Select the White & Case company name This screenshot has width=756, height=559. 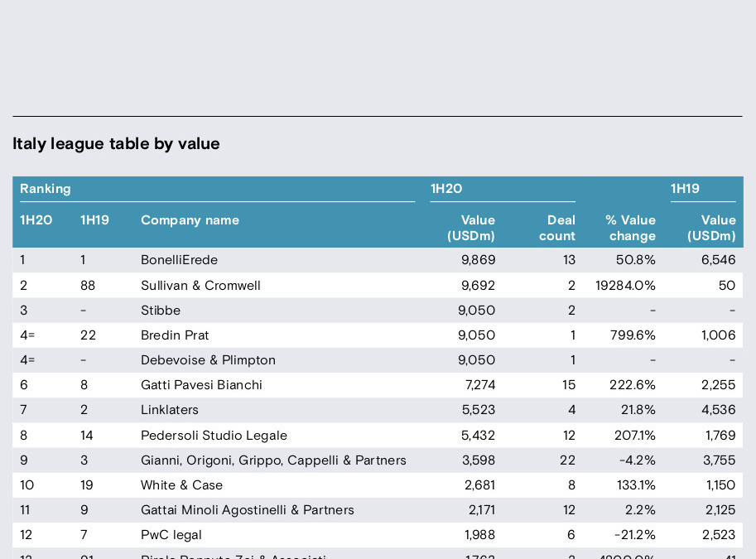pyautogui.click(x=182, y=485)
